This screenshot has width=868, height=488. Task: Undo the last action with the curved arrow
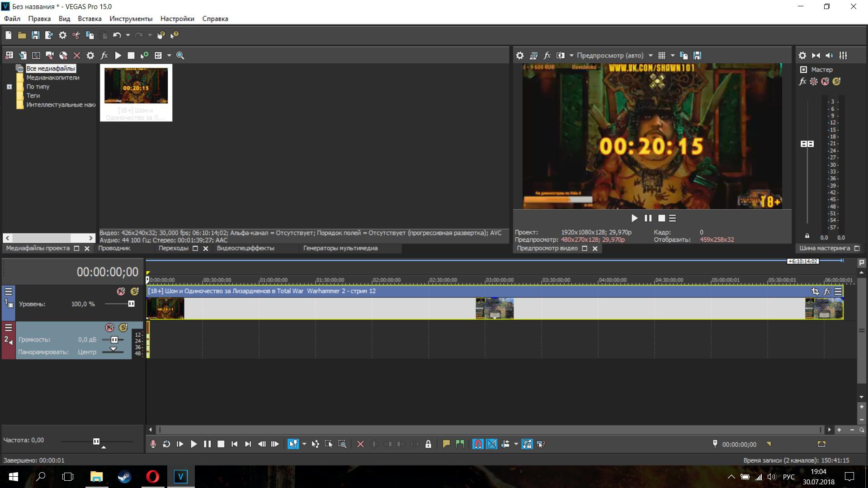(117, 35)
